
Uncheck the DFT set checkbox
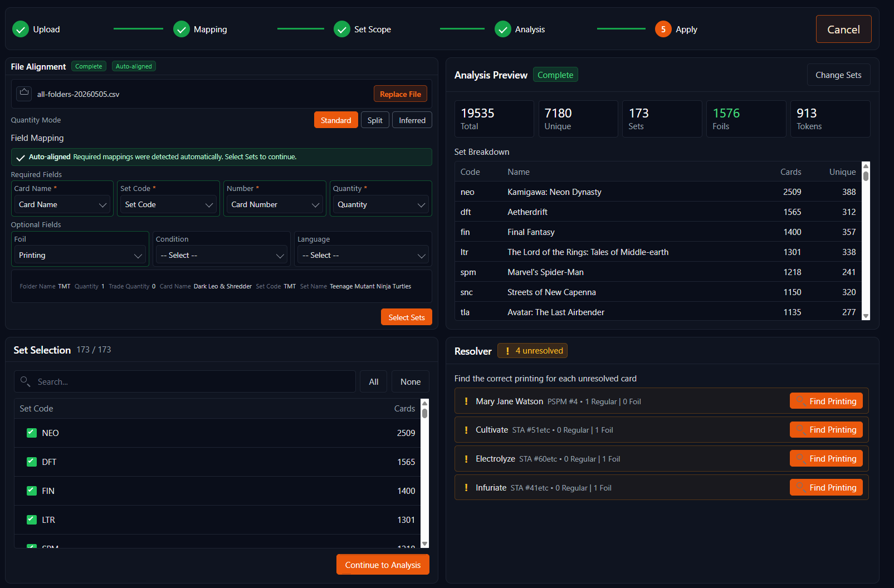pyautogui.click(x=32, y=462)
